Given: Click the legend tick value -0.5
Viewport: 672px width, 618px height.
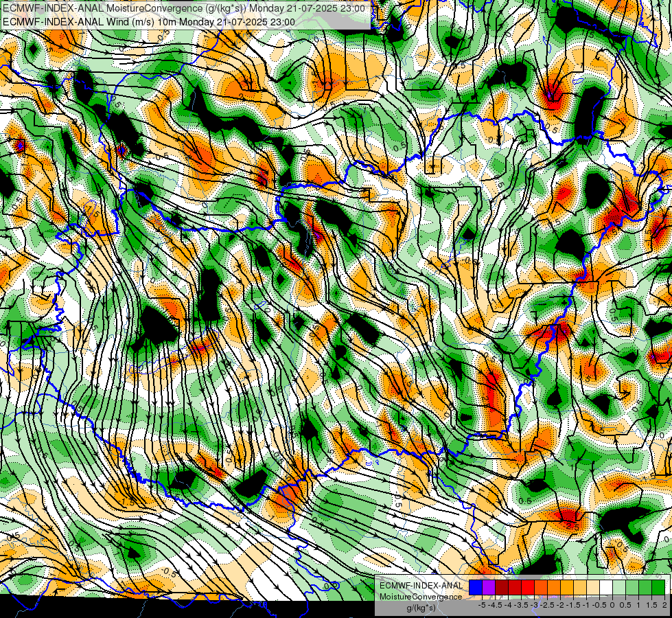Looking at the screenshot, I should (599, 605).
